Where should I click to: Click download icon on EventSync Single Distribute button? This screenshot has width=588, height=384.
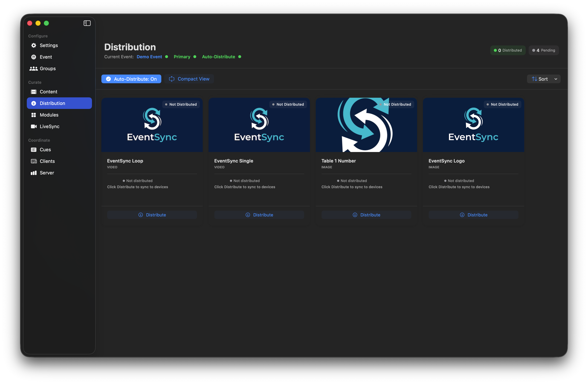coord(248,215)
